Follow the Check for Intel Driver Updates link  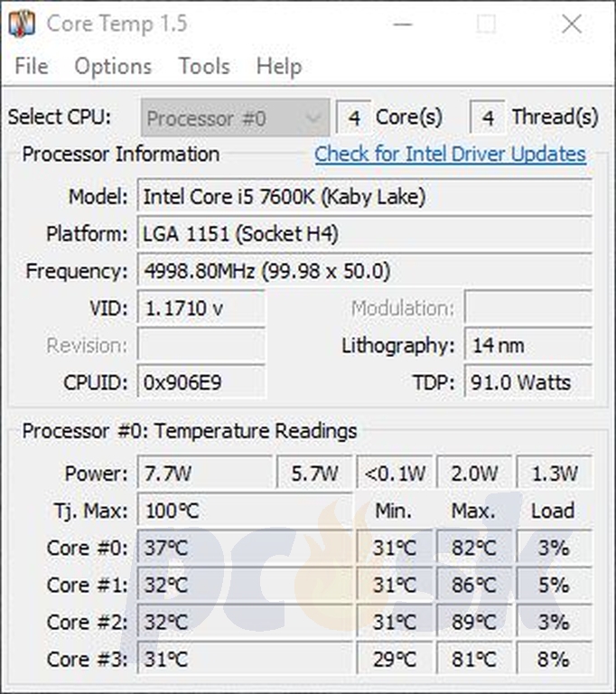(450, 154)
